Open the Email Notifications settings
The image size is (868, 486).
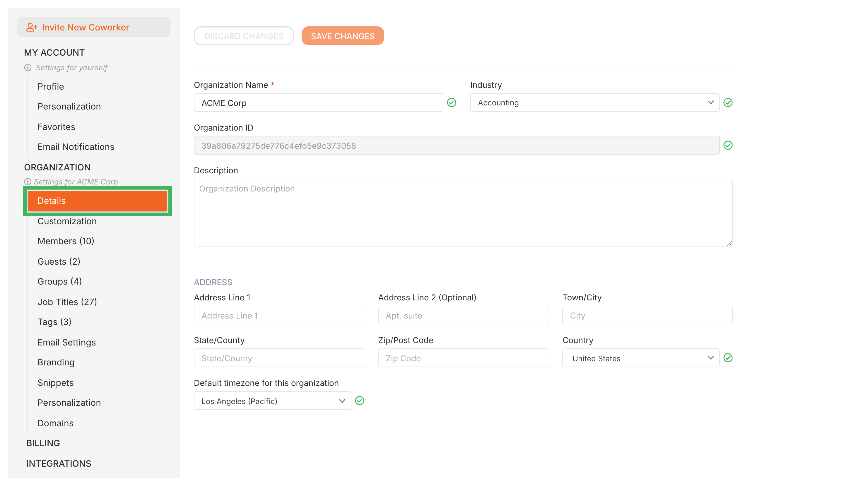[76, 147]
